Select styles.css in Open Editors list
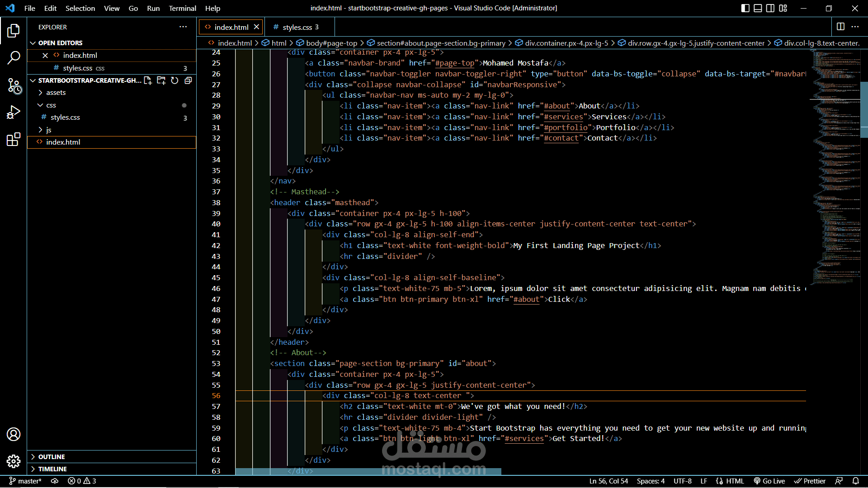The width and height of the screenshot is (868, 488). pyautogui.click(x=112, y=68)
